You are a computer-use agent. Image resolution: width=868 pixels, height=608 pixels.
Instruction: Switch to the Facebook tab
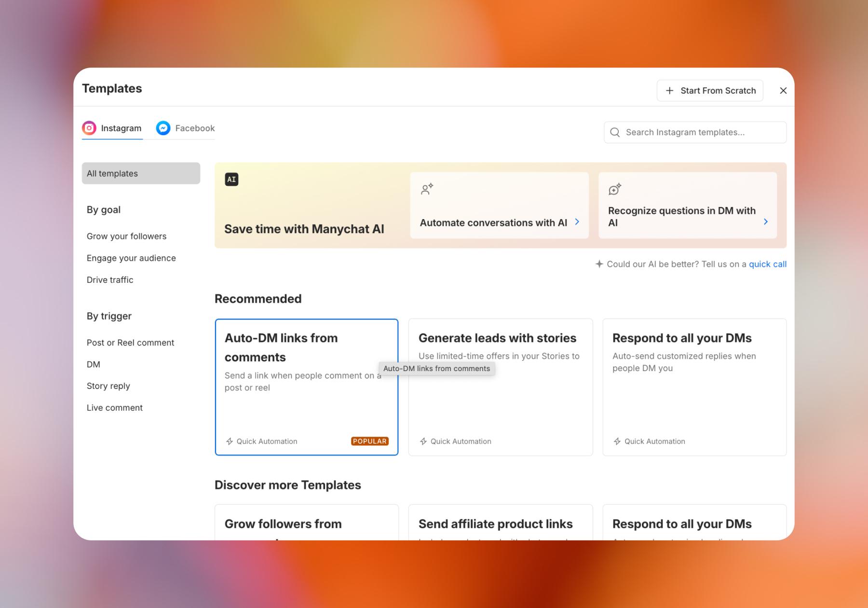click(186, 128)
